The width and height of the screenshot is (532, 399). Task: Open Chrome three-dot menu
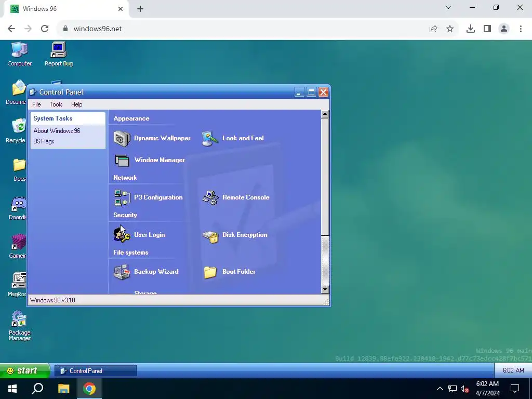[x=521, y=29]
